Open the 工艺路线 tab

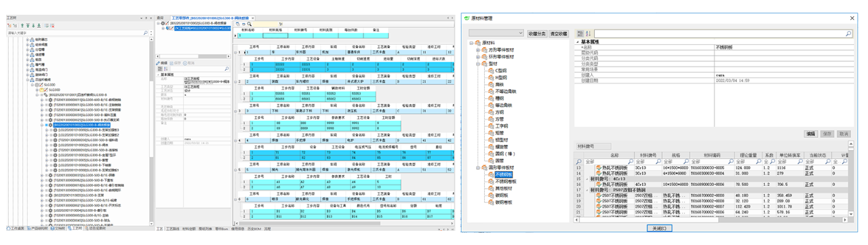[173, 229]
